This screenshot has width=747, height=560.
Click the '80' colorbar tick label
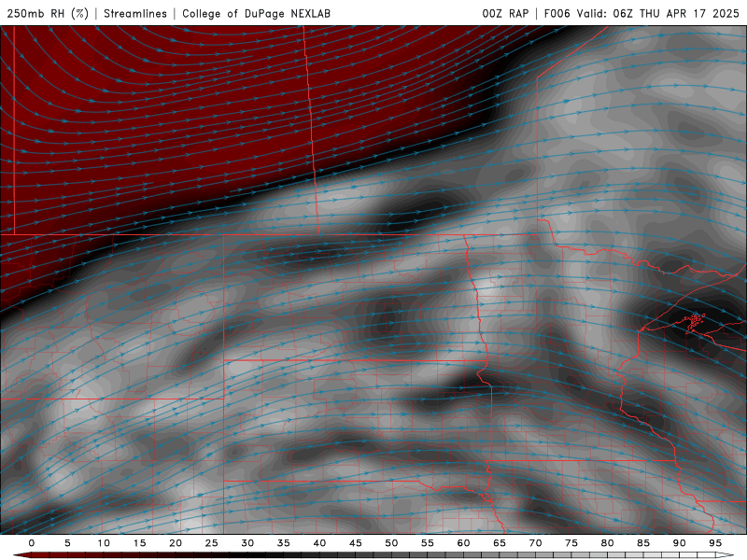607,543
